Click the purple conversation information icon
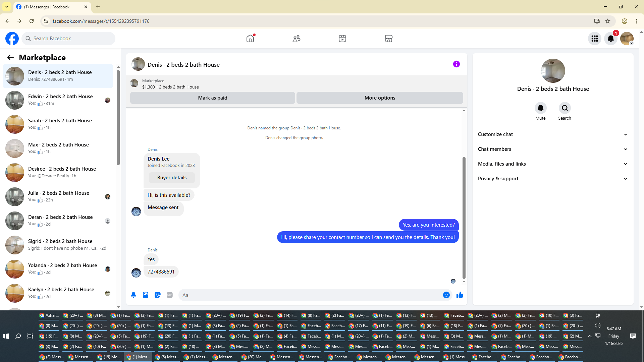Screen dimensions: 644x362 click(x=456, y=64)
